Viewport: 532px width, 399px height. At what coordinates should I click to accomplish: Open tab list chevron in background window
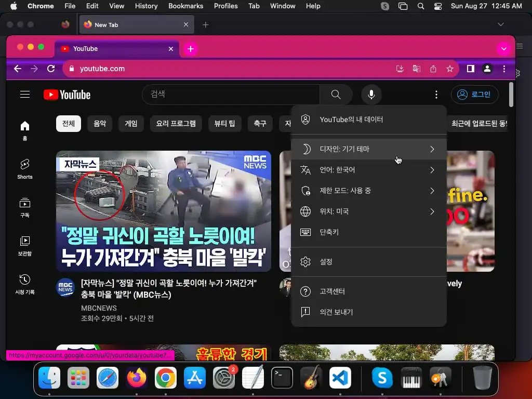[500, 24]
